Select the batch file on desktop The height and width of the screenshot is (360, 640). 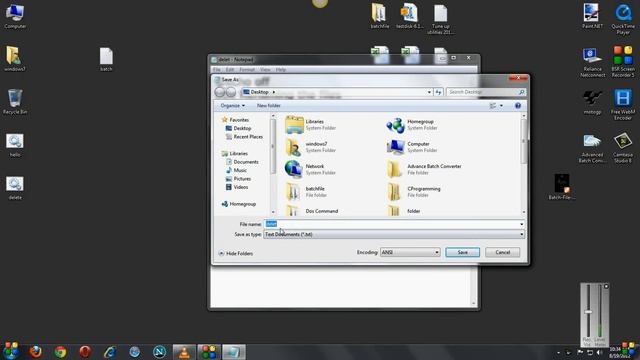(106, 59)
